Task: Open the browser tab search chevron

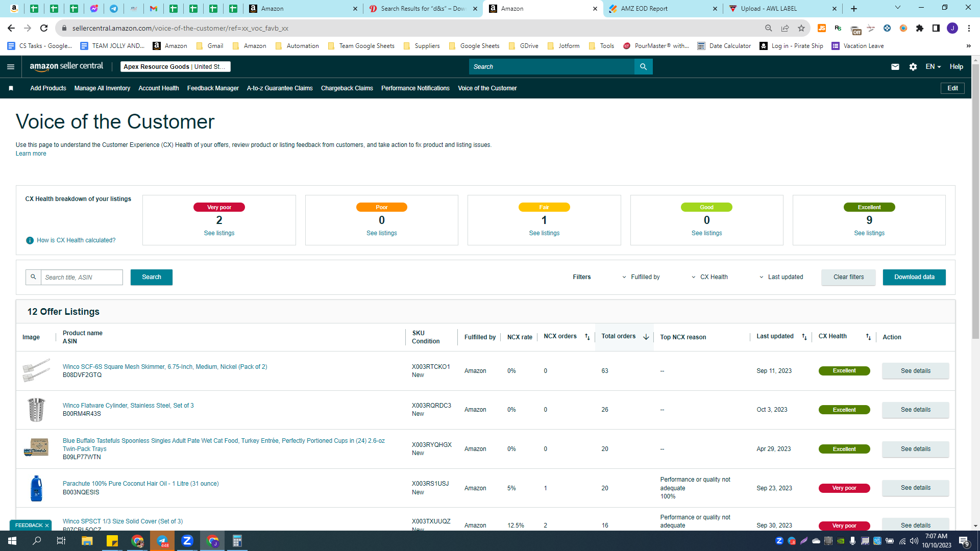Action: [x=898, y=8]
